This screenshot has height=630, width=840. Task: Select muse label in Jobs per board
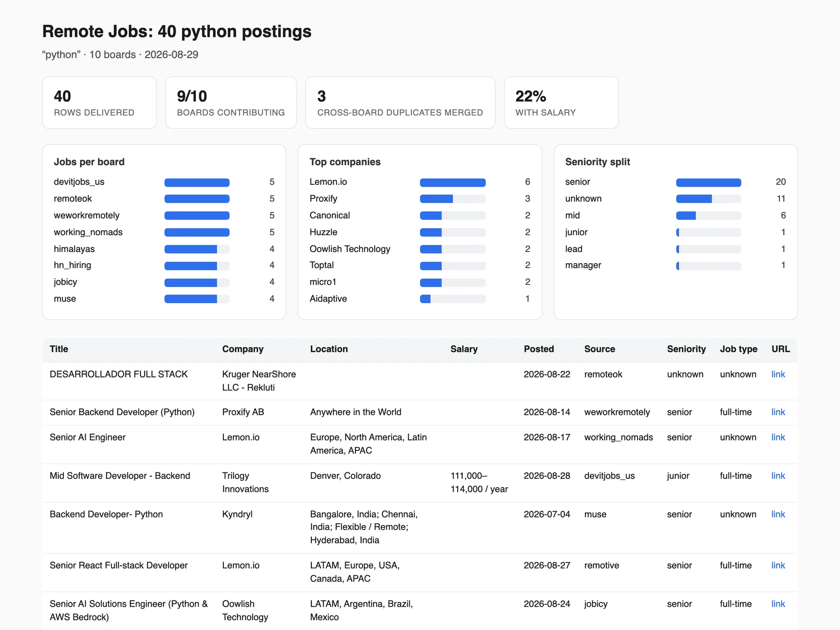pos(65,299)
